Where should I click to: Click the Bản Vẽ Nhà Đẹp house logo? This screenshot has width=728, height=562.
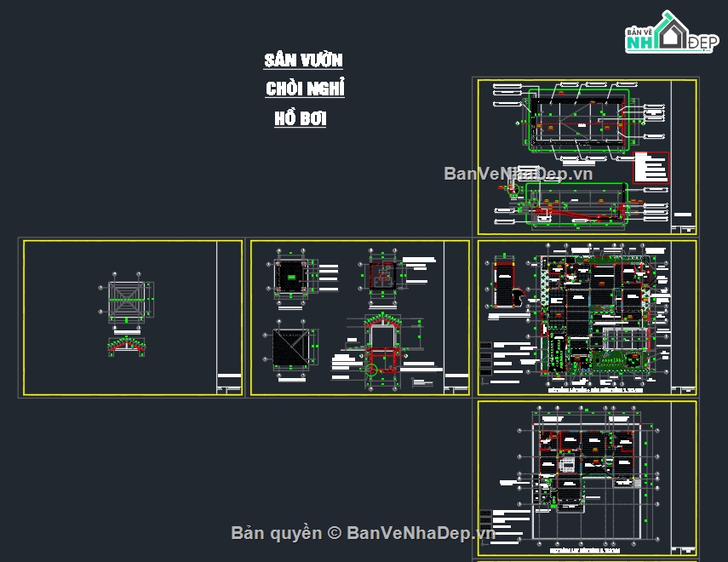[668, 34]
